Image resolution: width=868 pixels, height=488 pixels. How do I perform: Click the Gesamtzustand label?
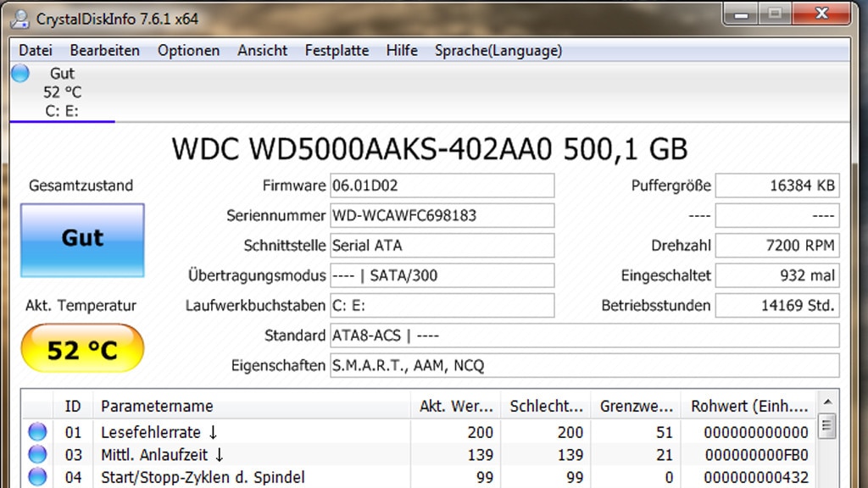(81, 186)
